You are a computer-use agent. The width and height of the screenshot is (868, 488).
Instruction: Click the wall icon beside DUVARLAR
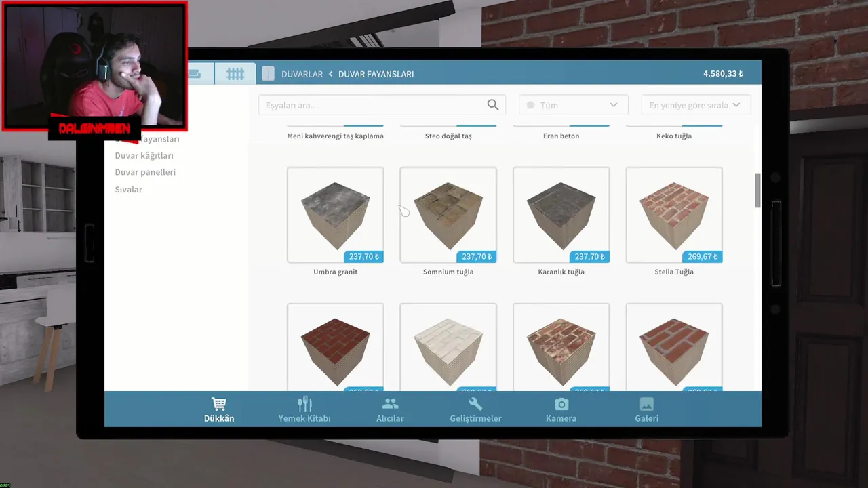[269, 73]
